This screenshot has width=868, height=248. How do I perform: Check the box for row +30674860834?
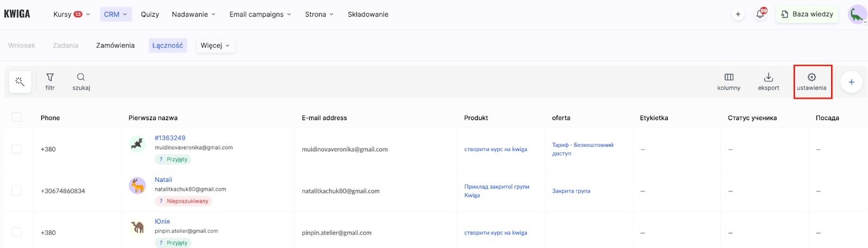(17, 191)
